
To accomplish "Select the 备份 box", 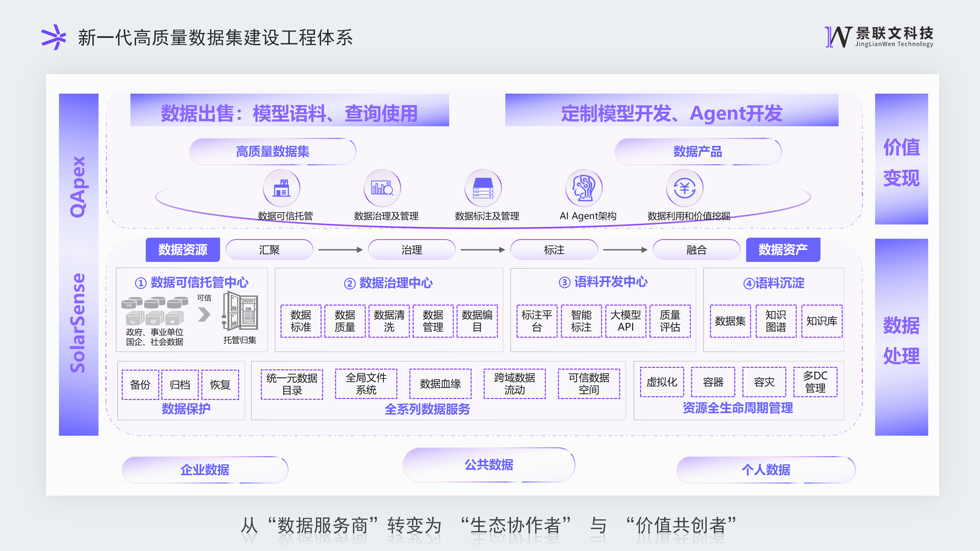I will pyautogui.click(x=140, y=384).
